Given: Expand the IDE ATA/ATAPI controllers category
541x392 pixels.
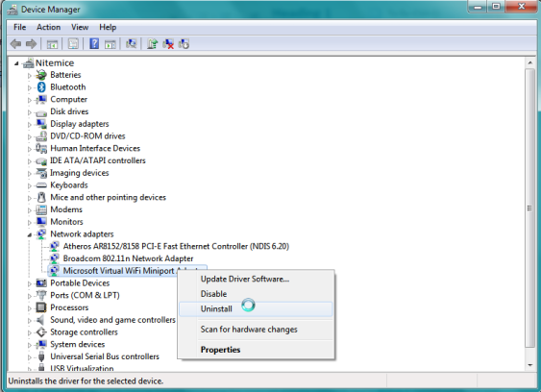Looking at the screenshot, I should [30, 161].
